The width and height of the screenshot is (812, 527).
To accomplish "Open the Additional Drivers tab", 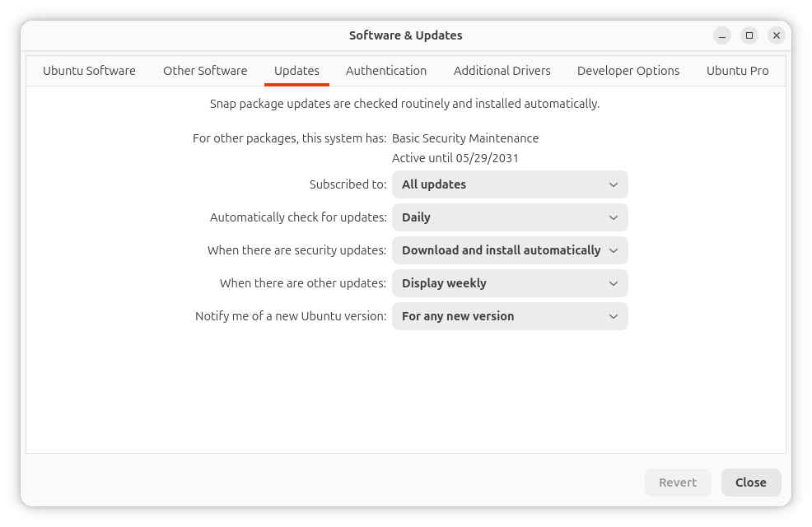I will (502, 71).
